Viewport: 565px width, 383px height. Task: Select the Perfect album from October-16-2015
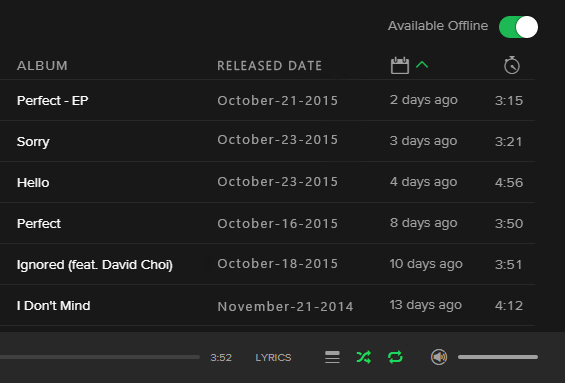click(x=267, y=223)
